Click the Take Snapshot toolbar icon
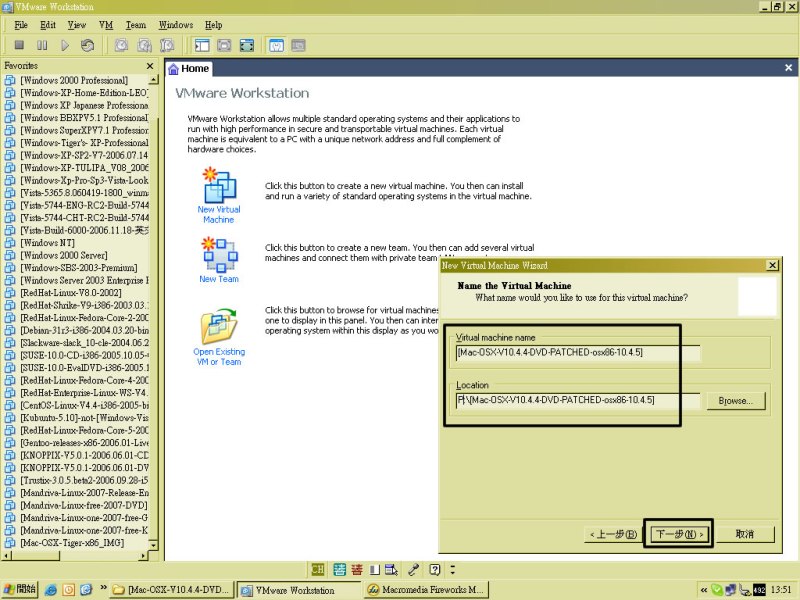800x600 pixels. pyautogui.click(x=121, y=45)
